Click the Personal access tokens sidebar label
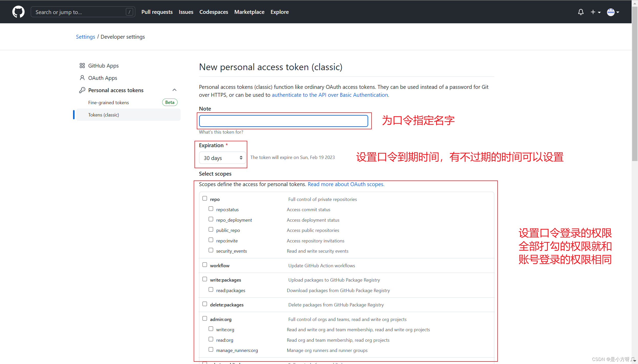 point(116,90)
